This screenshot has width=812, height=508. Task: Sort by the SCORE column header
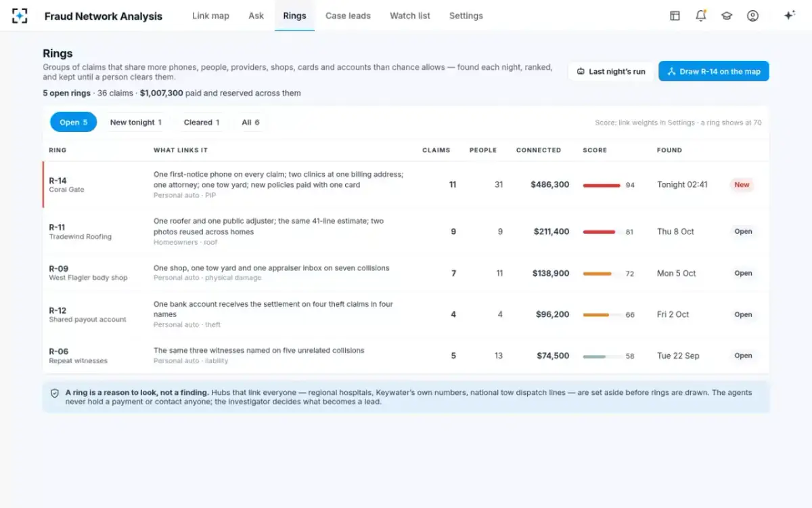[x=595, y=150]
